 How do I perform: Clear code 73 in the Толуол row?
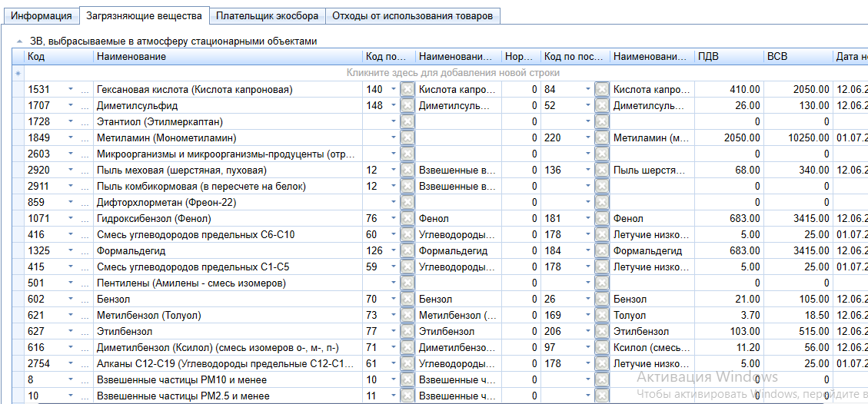[x=407, y=316]
